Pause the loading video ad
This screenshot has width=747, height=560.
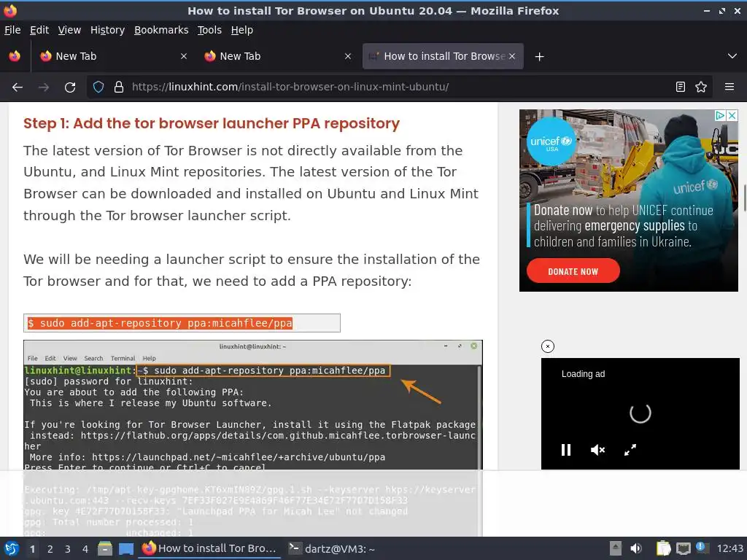click(x=566, y=450)
